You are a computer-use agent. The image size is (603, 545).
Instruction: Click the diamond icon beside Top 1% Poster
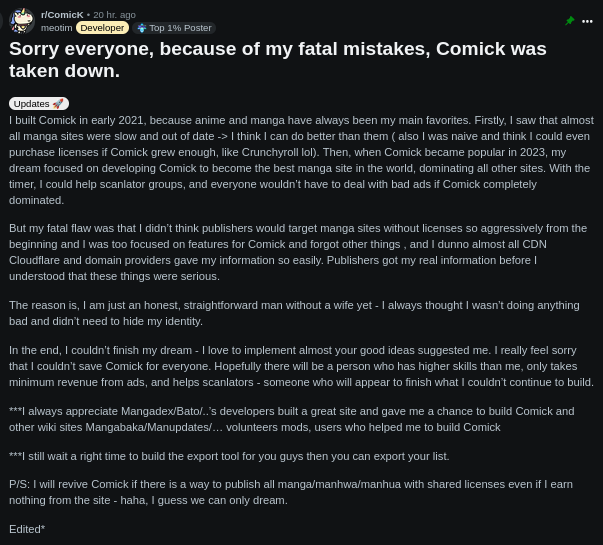(x=141, y=28)
